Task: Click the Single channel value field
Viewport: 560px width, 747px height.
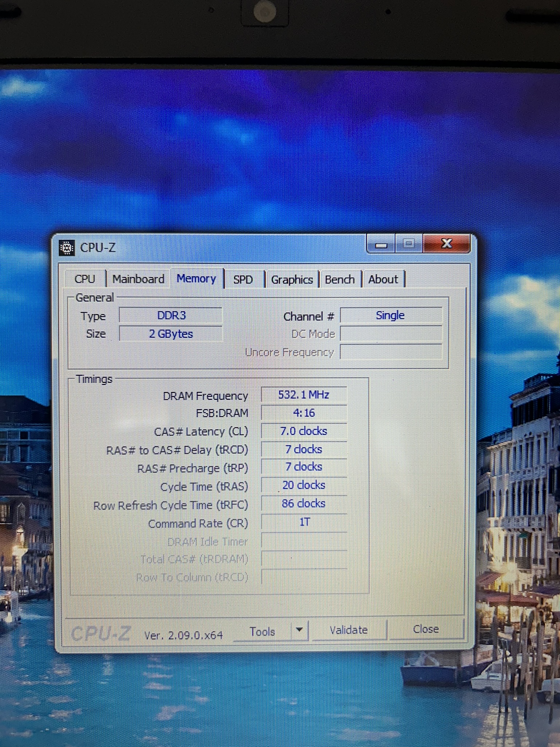Action: (x=391, y=315)
